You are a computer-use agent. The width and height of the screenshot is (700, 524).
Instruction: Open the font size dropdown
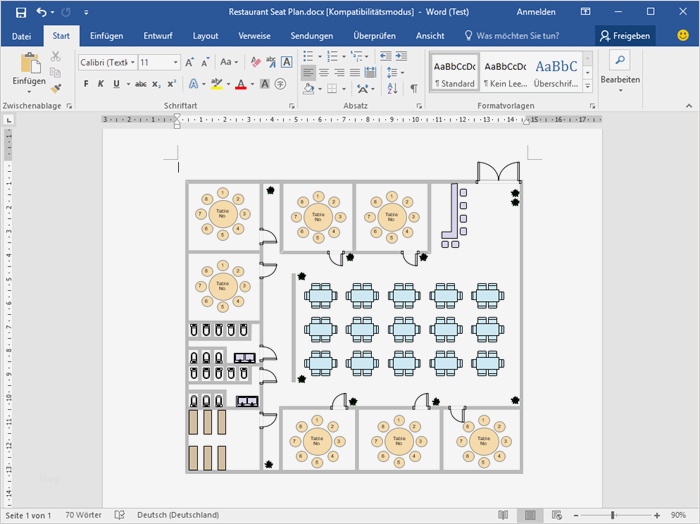point(176,62)
